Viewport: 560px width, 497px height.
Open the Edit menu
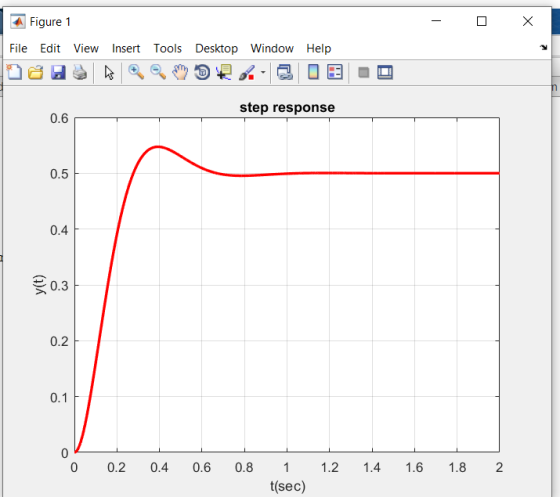[x=50, y=48]
